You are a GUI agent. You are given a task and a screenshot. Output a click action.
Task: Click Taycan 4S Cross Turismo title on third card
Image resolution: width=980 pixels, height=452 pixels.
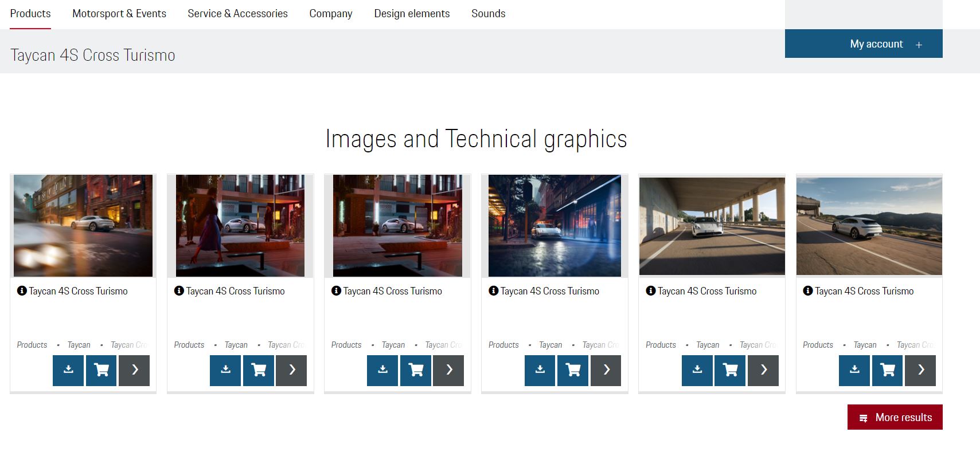(393, 291)
